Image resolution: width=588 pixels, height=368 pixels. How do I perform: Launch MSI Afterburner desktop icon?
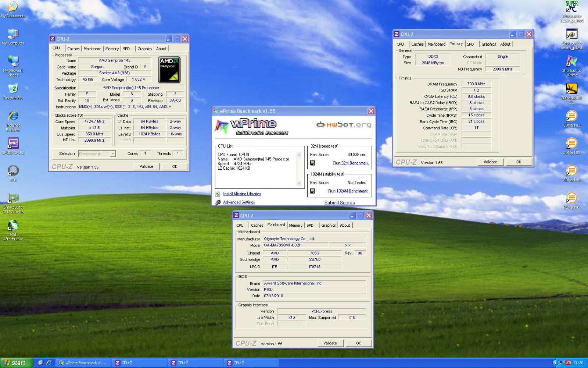[x=13, y=230]
